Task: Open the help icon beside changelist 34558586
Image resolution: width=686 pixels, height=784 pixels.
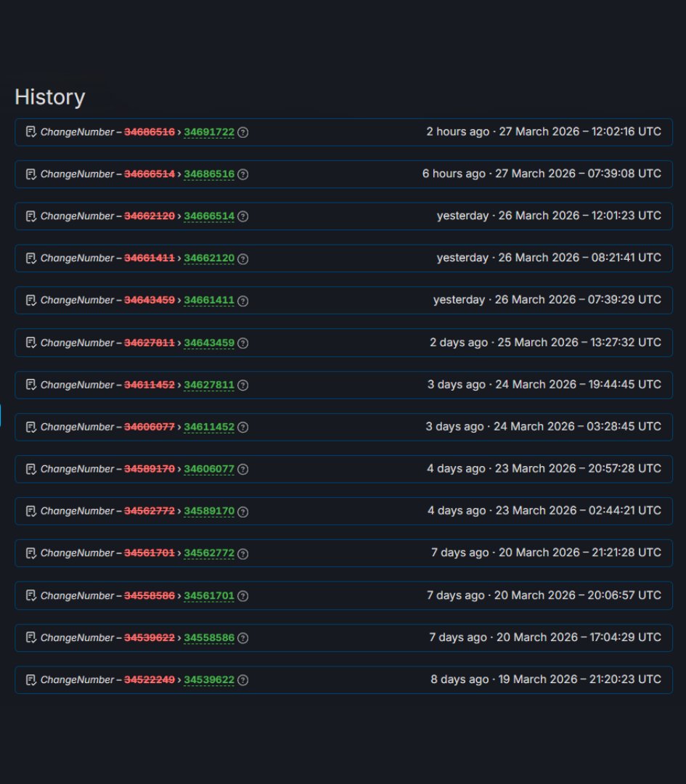Action: 243,638
